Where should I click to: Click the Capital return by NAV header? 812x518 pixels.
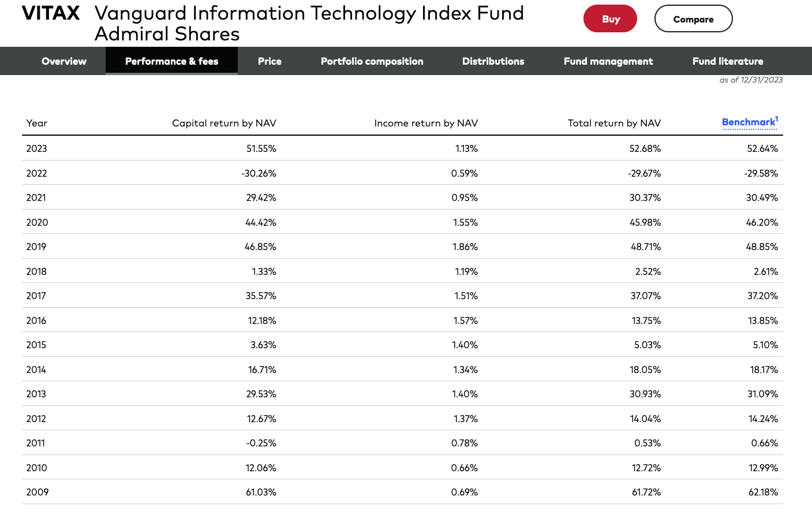coord(224,123)
